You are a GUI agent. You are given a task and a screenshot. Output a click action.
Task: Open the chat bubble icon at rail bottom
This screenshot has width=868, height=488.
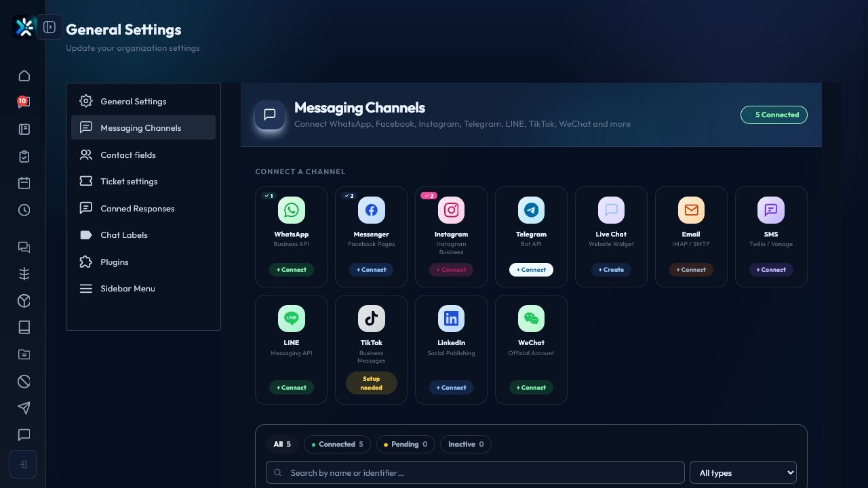click(x=24, y=435)
